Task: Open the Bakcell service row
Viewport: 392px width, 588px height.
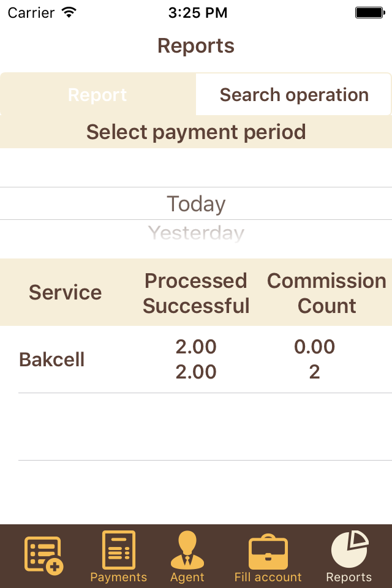Action: [52, 360]
